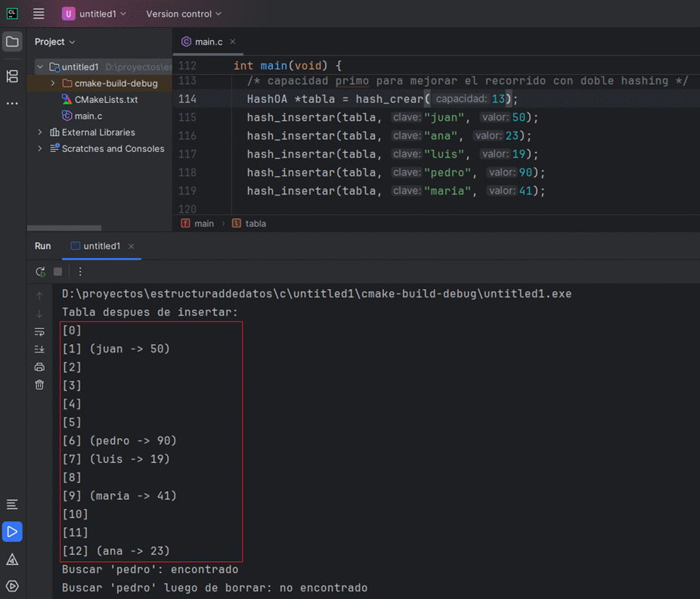Image resolution: width=700 pixels, height=599 pixels.
Task: Open the Structure tool window icon
Action: click(x=11, y=76)
